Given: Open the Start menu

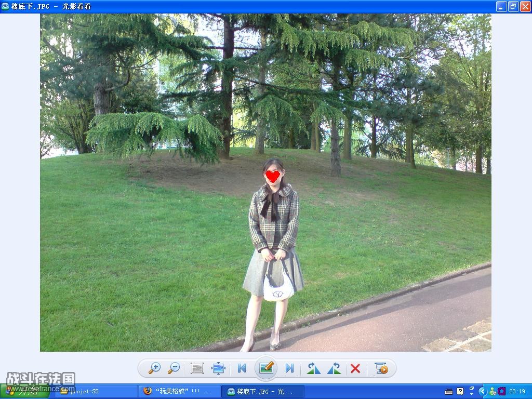Looking at the screenshot, I should pos(24,392).
